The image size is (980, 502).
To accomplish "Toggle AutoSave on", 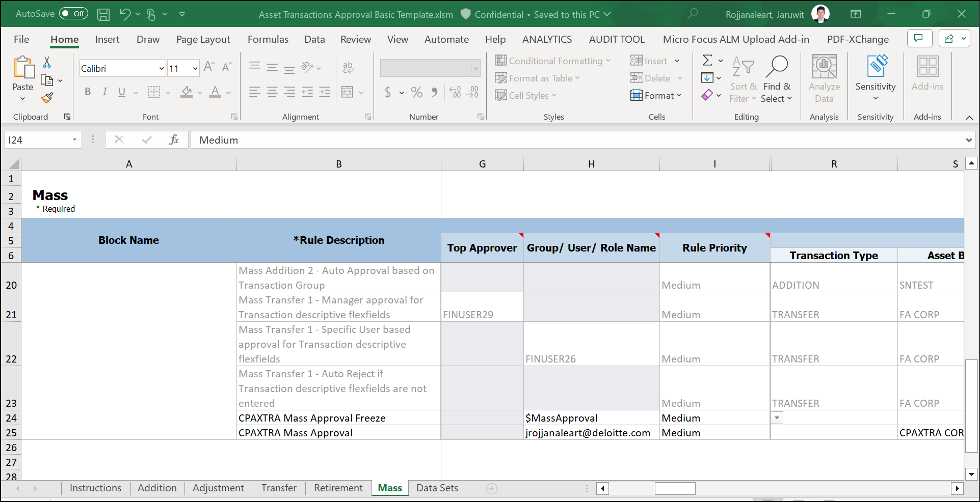I will (74, 14).
